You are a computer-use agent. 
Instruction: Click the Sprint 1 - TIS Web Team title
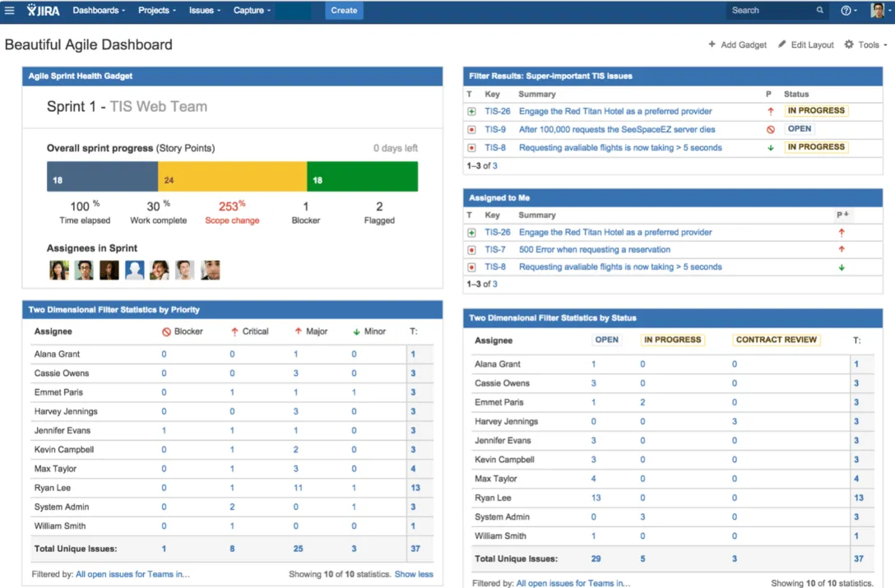coord(127,107)
